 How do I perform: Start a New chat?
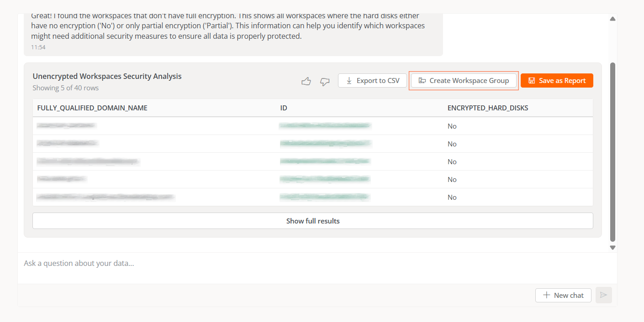[x=563, y=295]
